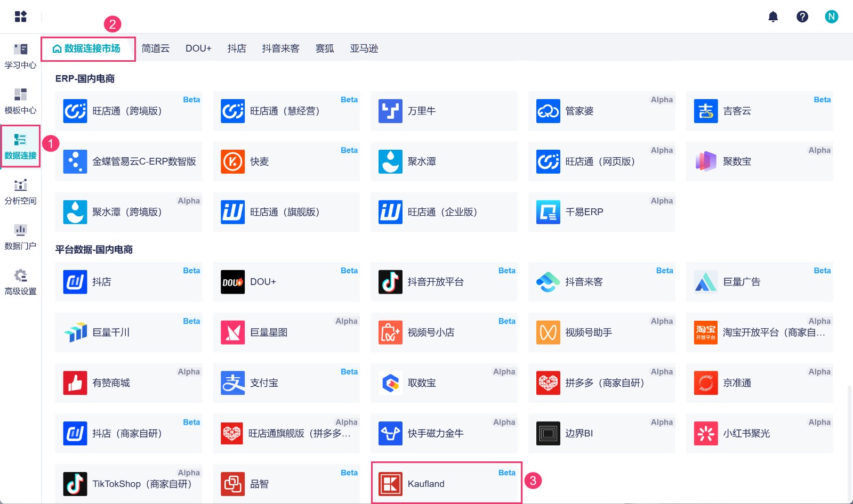Open the notifications bell

[x=773, y=17]
